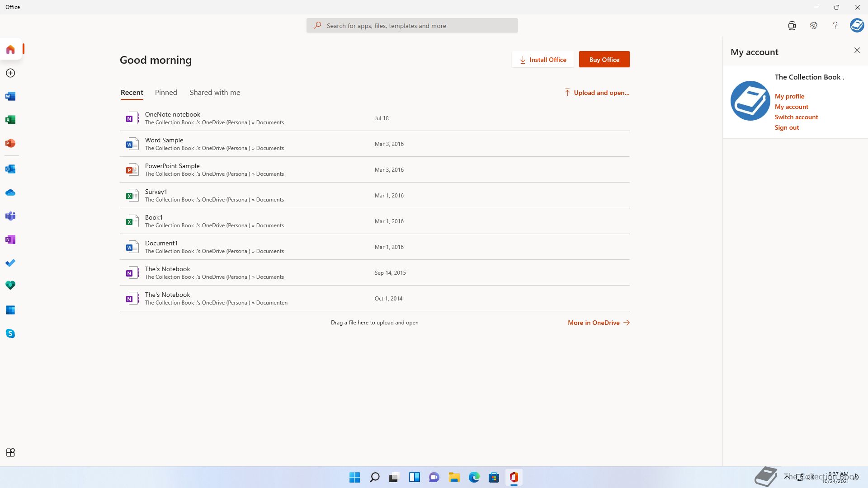Open Word from the sidebar
868x488 pixels.
[x=10, y=96]
